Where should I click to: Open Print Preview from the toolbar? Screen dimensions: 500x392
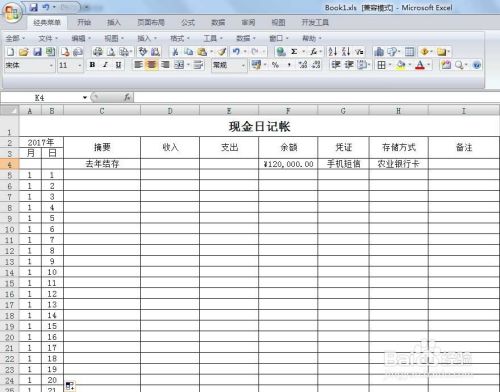point(111,52)
